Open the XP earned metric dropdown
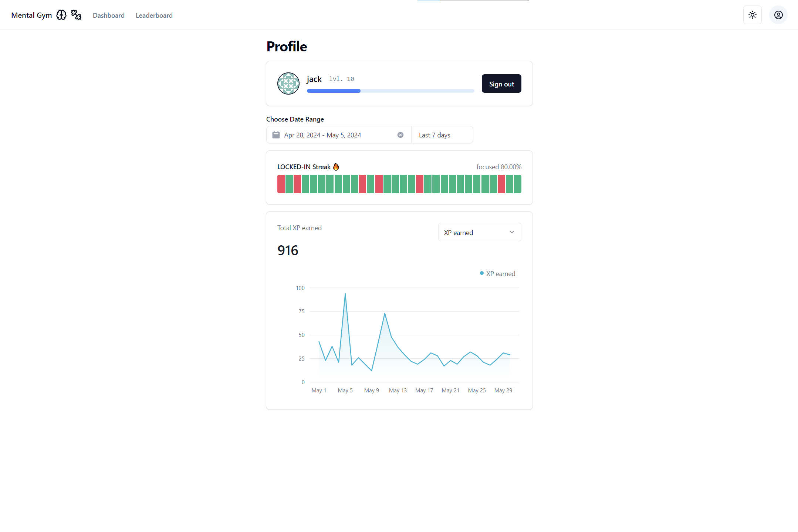 tap(479, 232)
